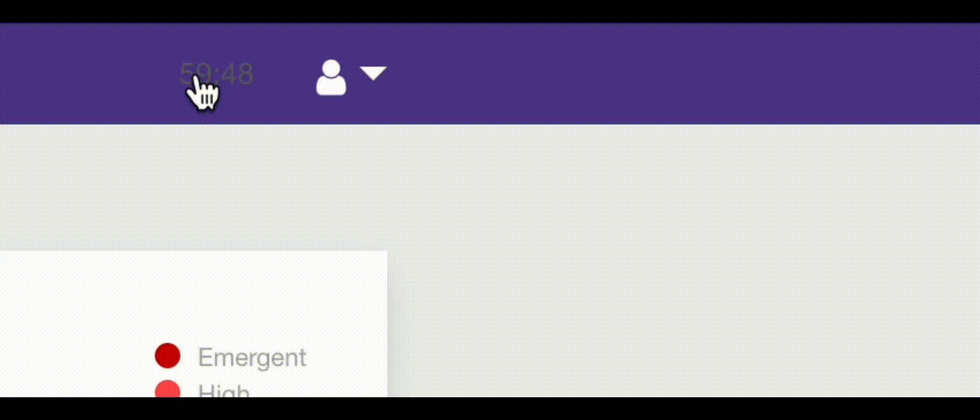
Task: Click the hand cursor over the timer
Action: coord(203,92)
